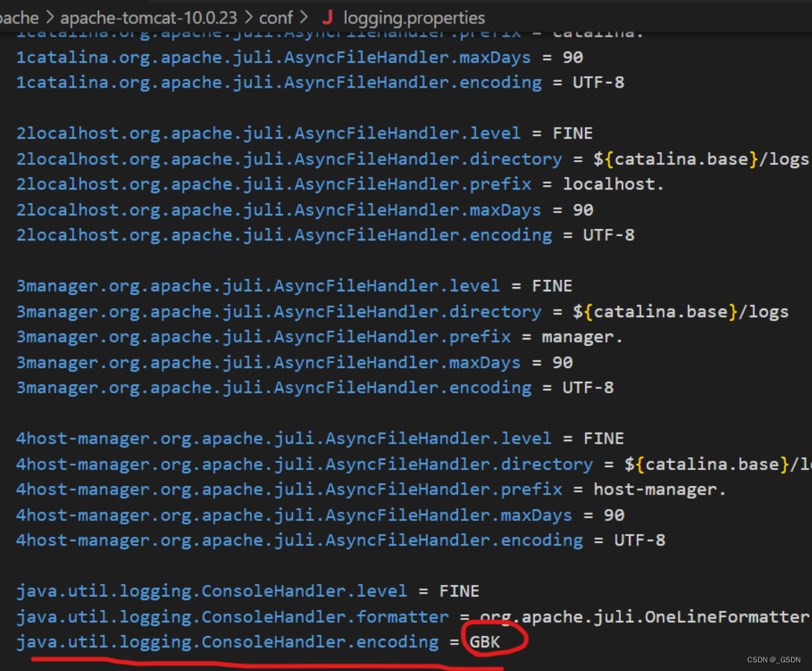This screenshot has width=812, height=671.
Task: Open the "apache-tomcat-10.0.23" breadcrumb item
Action: coord(148,18)
